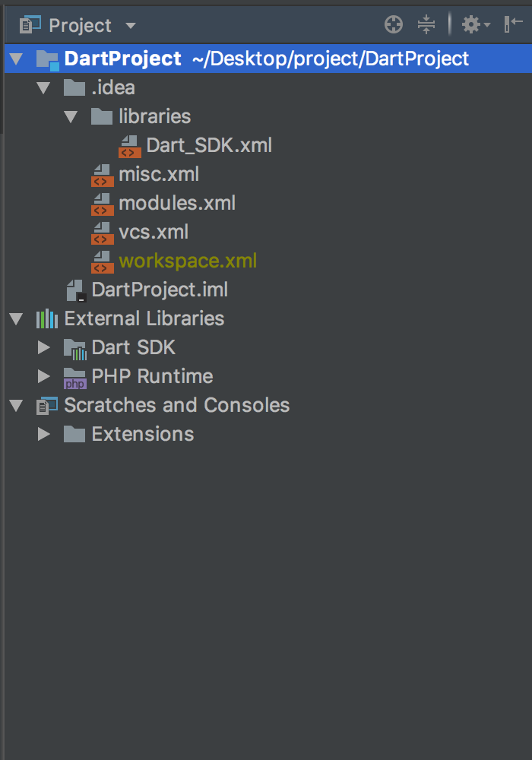Viewport: 532px width, 760px height.
Task: Expand the PHP Runtime node
Action: click(44, 377)
